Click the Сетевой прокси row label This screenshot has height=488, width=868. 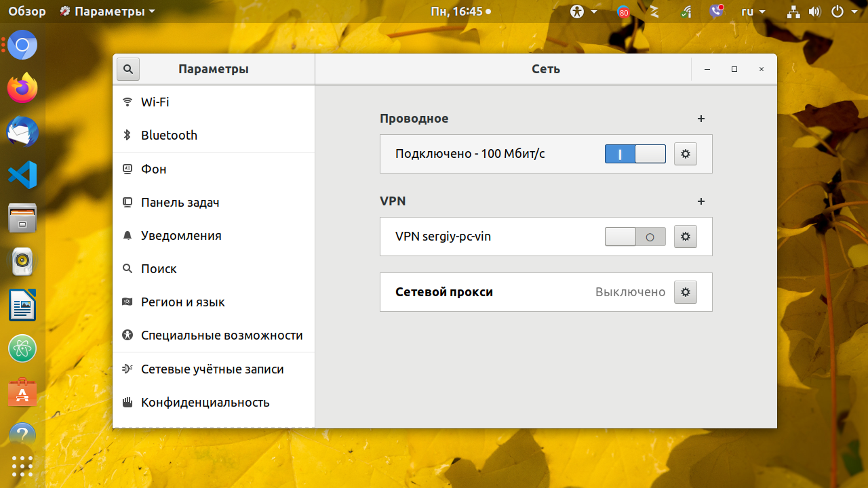[444, 292]
